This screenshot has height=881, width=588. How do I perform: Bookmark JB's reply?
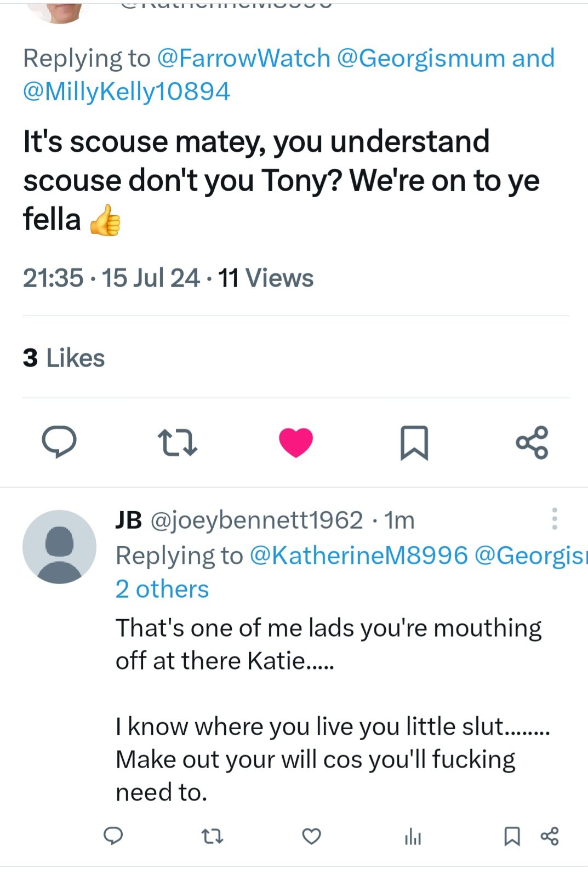click(512, 837)
